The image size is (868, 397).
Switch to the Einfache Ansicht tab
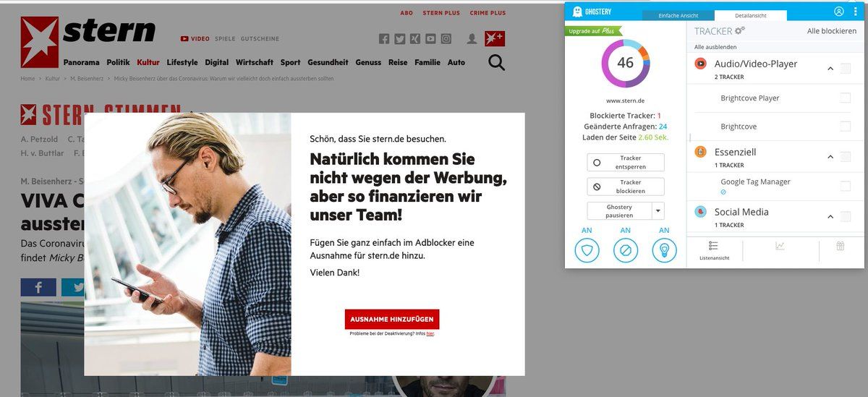coord(678,15)
